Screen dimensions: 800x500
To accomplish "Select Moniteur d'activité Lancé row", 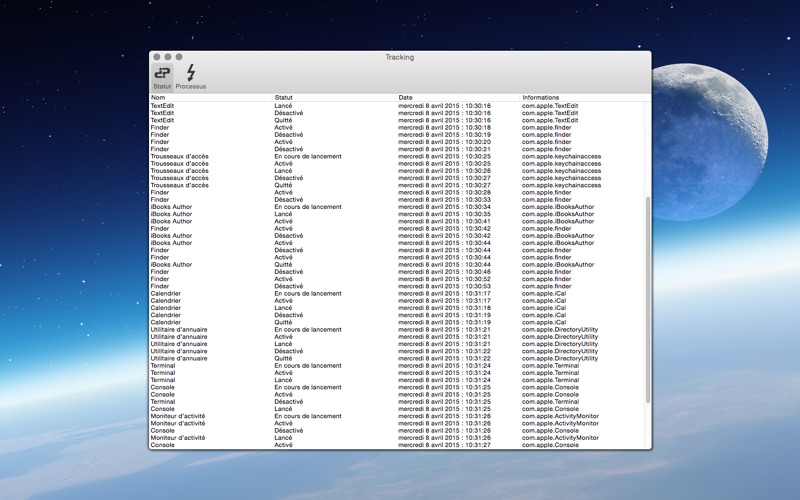I will point(397,438).
